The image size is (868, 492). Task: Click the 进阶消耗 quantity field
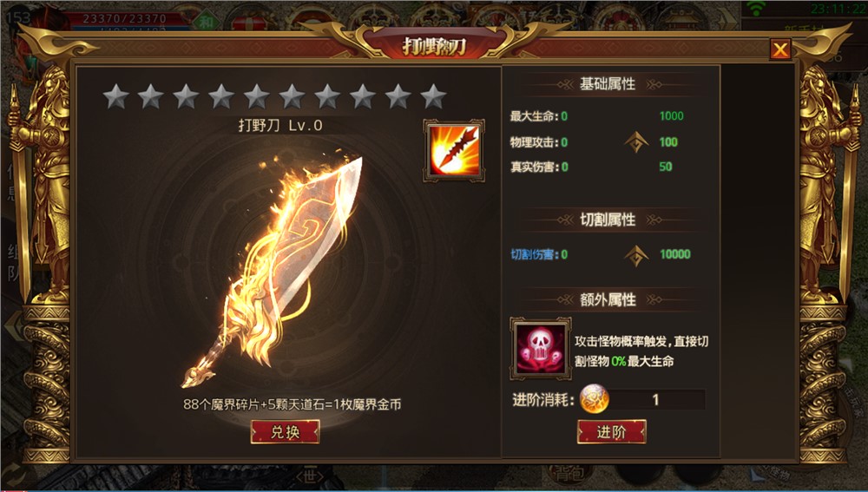tap(656, 399)
